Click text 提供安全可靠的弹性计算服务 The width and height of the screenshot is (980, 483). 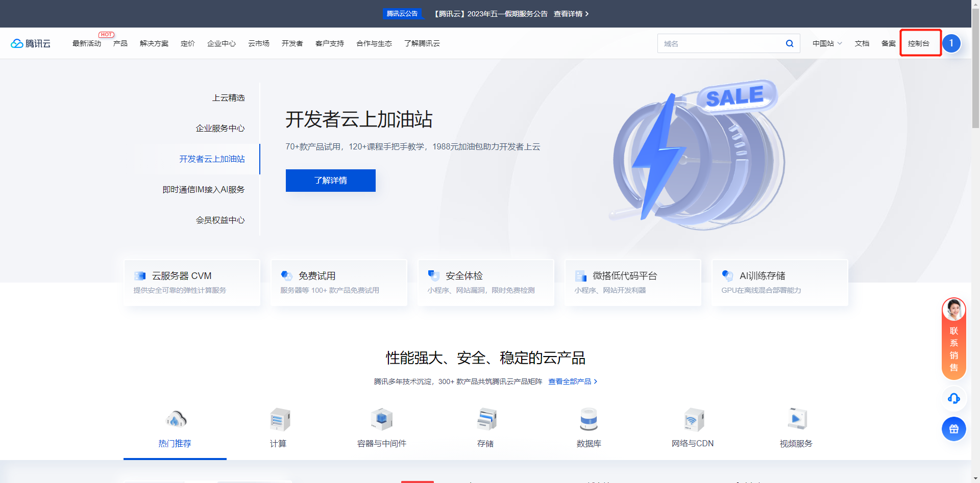180,290
